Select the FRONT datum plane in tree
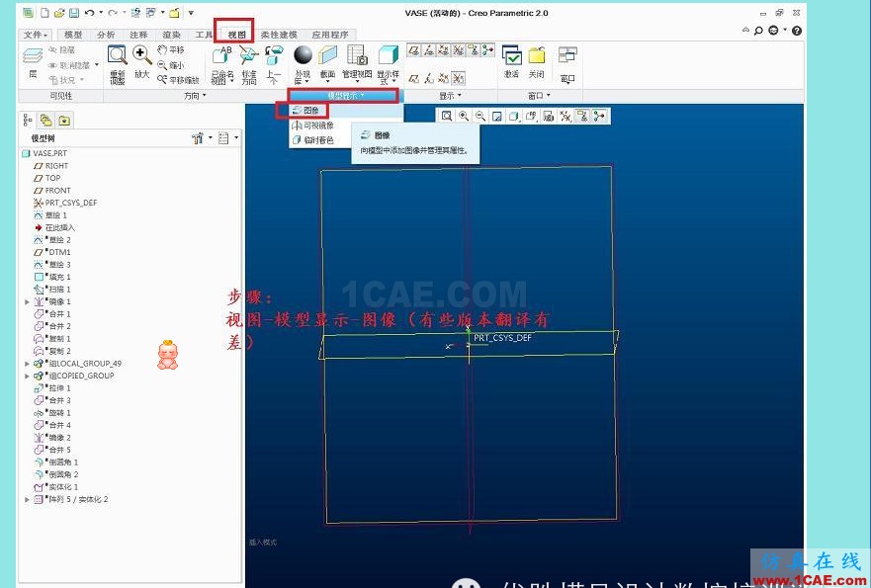The height and width of the screenshot is (588, 871). (x=57, y=191)
